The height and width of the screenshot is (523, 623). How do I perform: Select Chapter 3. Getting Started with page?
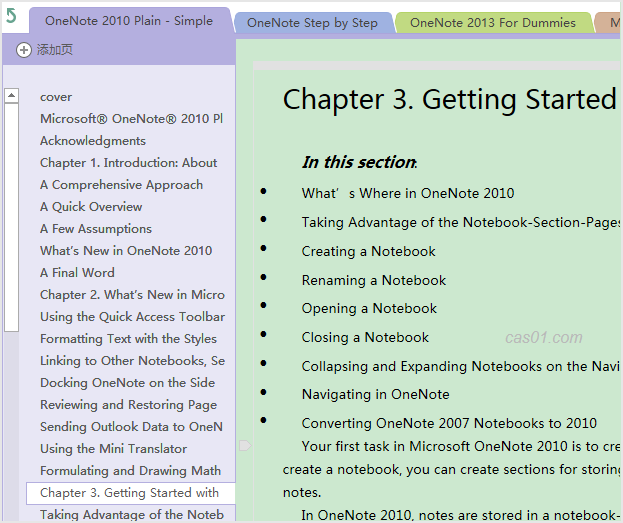click(x=131, y=493)
